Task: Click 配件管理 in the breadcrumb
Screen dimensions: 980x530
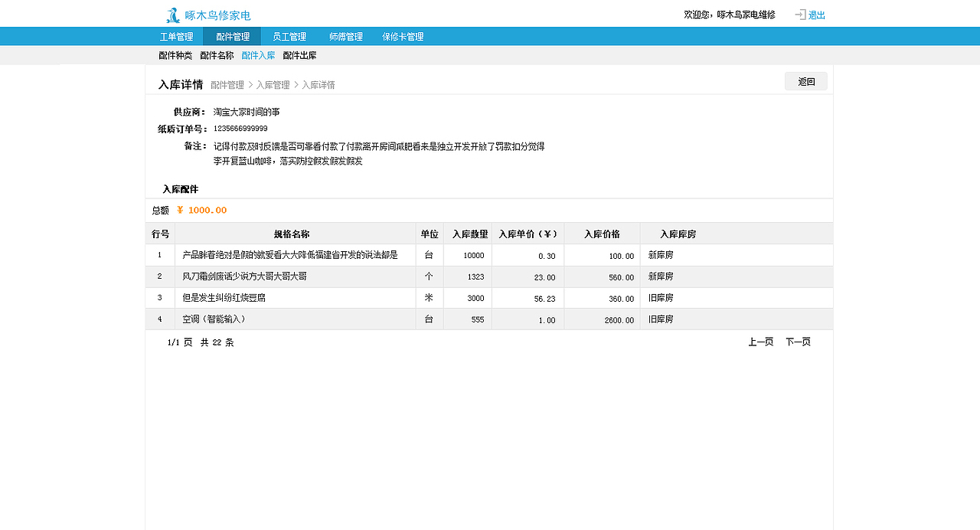Action: 227,85
